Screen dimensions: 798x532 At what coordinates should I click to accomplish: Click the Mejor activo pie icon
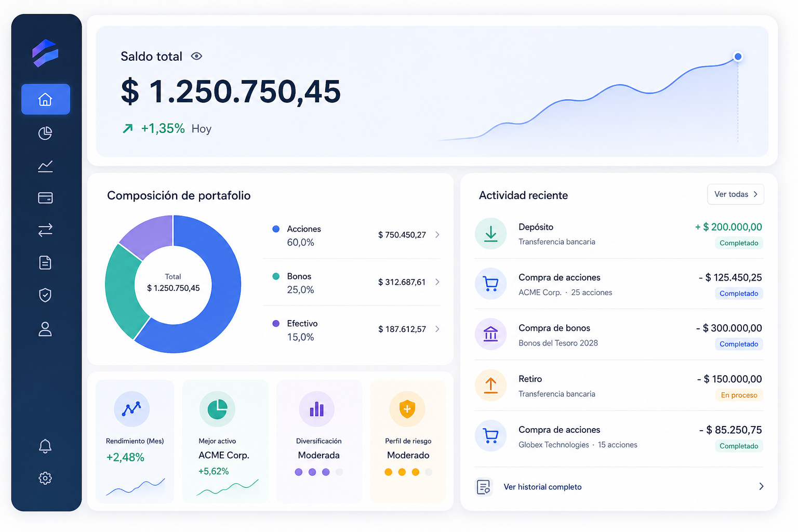coord(217,409)
